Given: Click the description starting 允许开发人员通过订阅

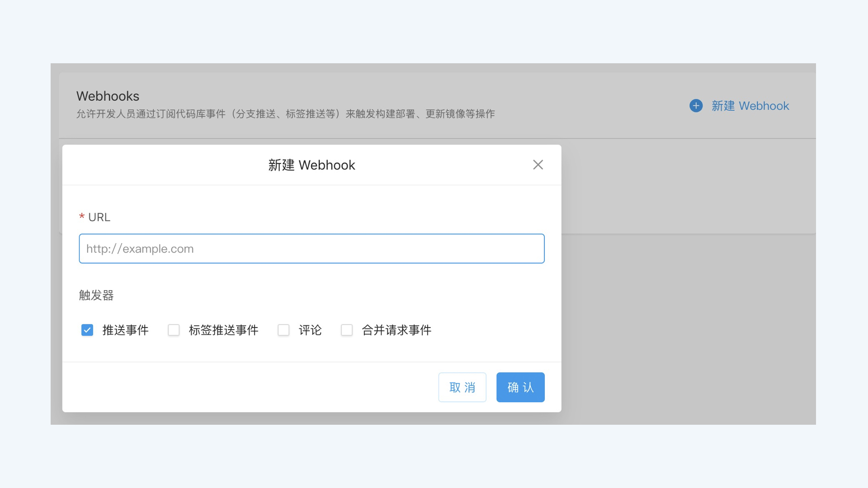Looking at the screenshot, I should tap(285, 114).
